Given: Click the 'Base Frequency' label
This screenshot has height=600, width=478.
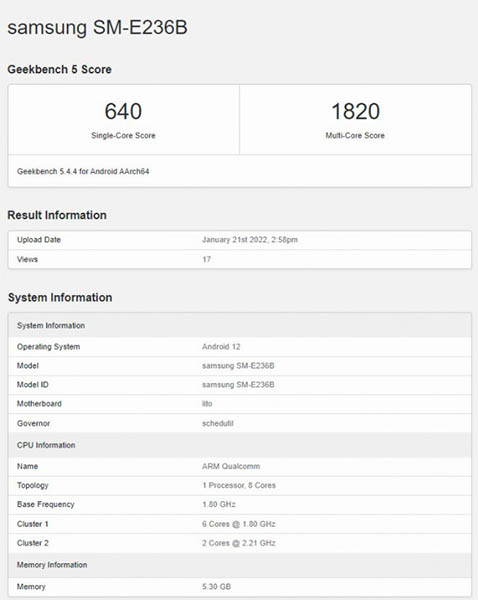Looking at the screenshot, I should click(x=46, y=505).
